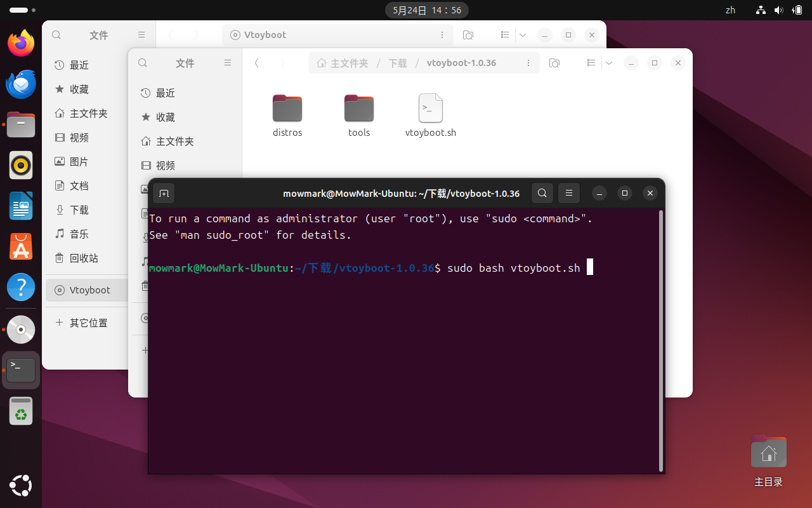Open the Files app in the dock
Screen dimensions: 812x508
pos(21,124)
